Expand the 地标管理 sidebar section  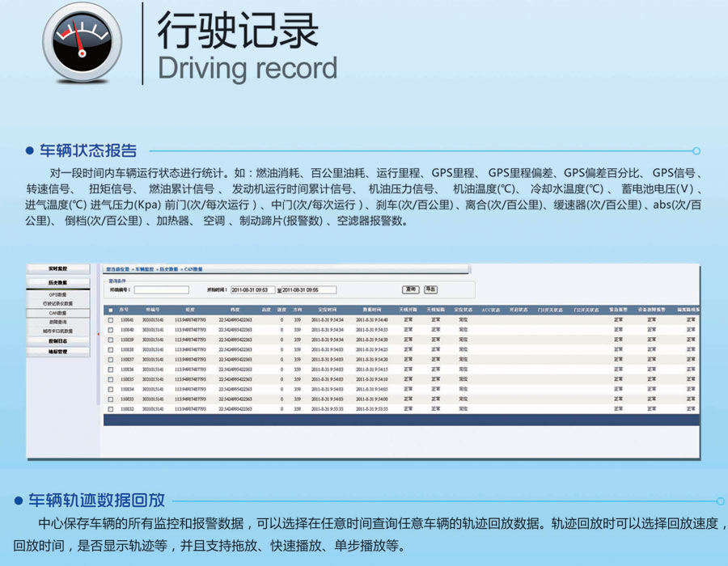point(58,352)
